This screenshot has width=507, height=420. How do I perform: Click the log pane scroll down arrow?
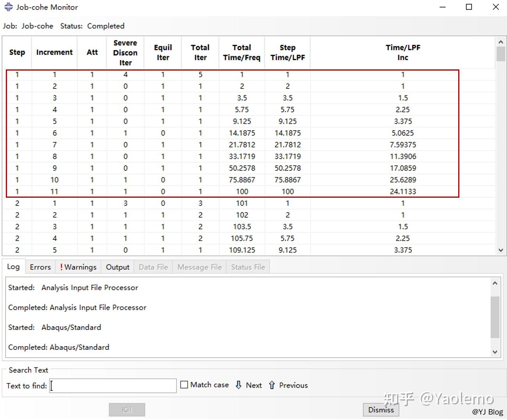495,352
